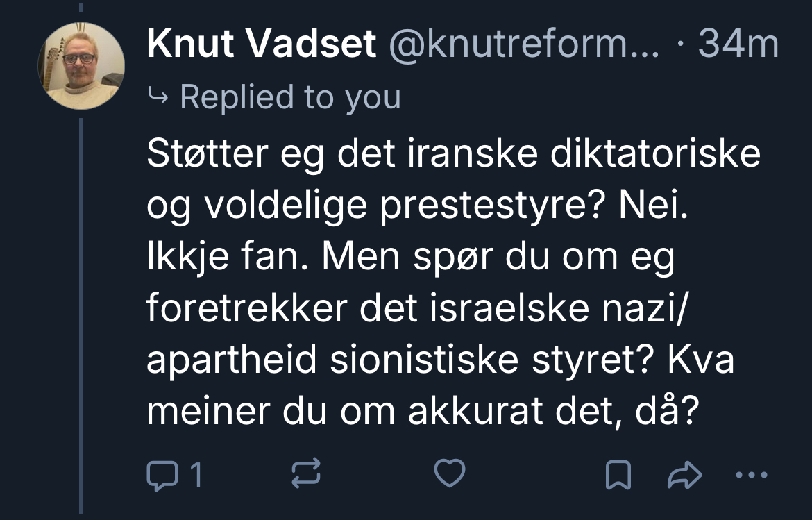Click Knut Vadset's profile picture
The width and height of the screenshot is (812, 520).
pos(81,66)
